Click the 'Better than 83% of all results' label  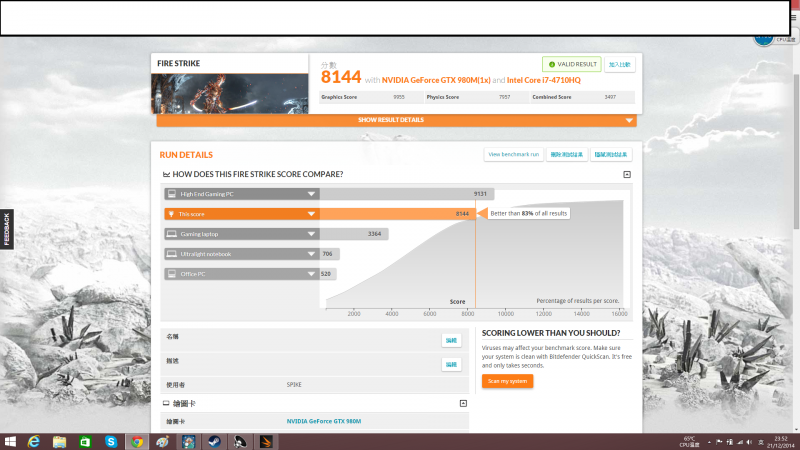pyautogui.click(x=529, y=214)
